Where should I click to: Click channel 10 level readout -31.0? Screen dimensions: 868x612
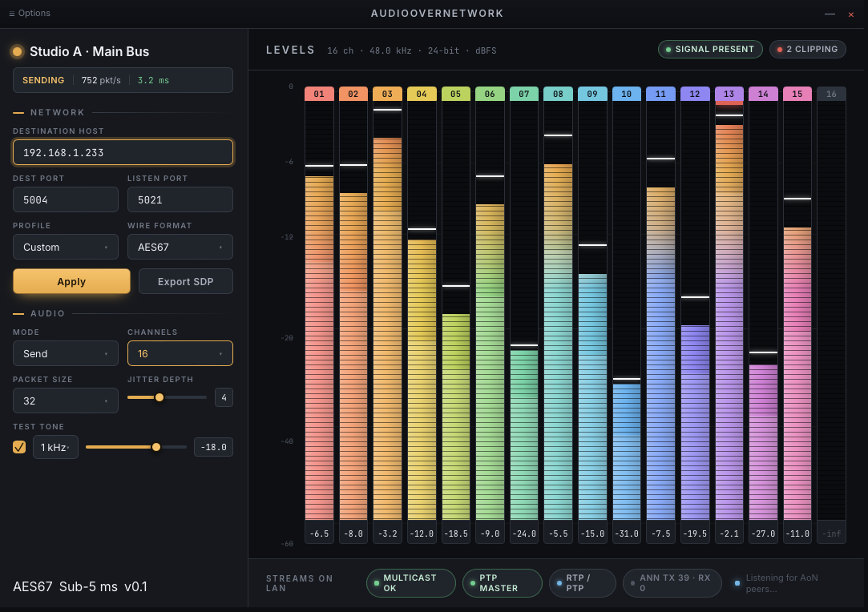(627, 533)
